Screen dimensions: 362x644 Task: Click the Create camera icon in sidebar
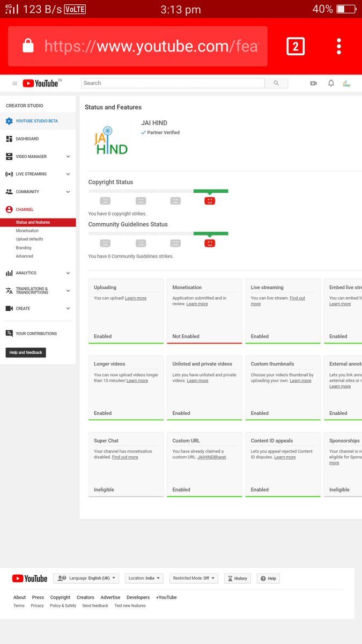[9, 309]
